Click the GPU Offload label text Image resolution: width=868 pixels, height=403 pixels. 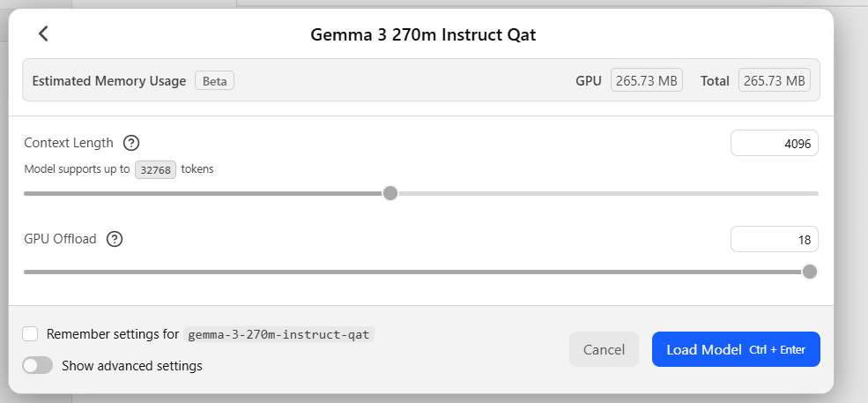point(60,239)
